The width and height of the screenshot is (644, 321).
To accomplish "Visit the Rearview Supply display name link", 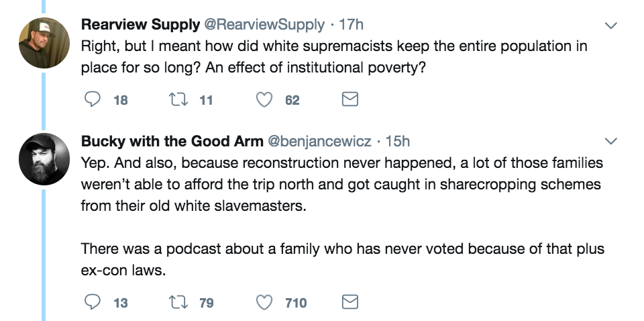I will 140,25.
